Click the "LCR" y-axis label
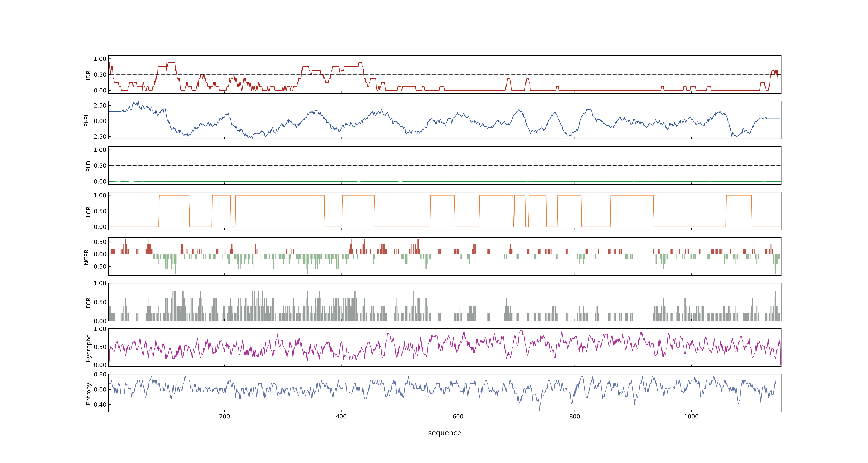 coord(89,212)
